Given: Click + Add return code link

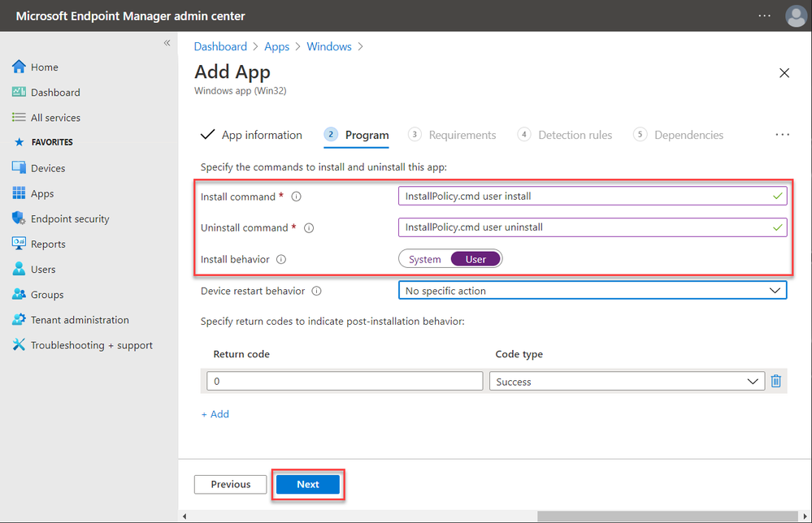Looking at the screenshot, I should pyautogui.click(x=215, y=414).
